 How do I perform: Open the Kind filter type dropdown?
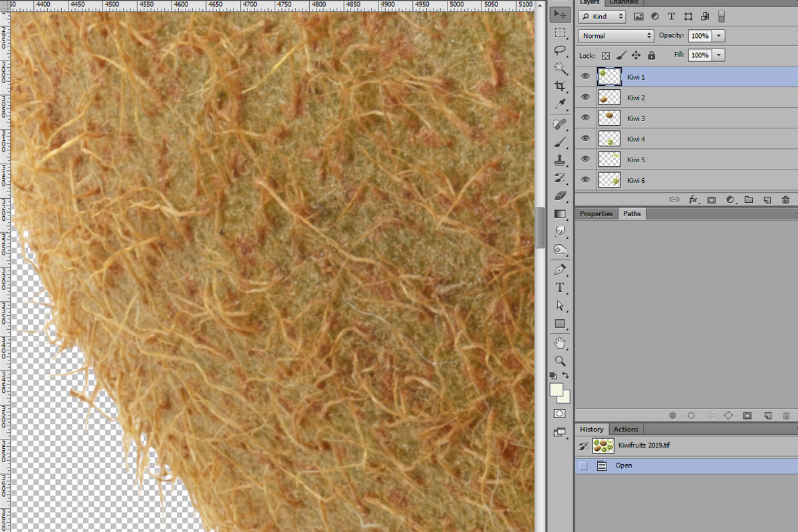[x=602, y=17]
